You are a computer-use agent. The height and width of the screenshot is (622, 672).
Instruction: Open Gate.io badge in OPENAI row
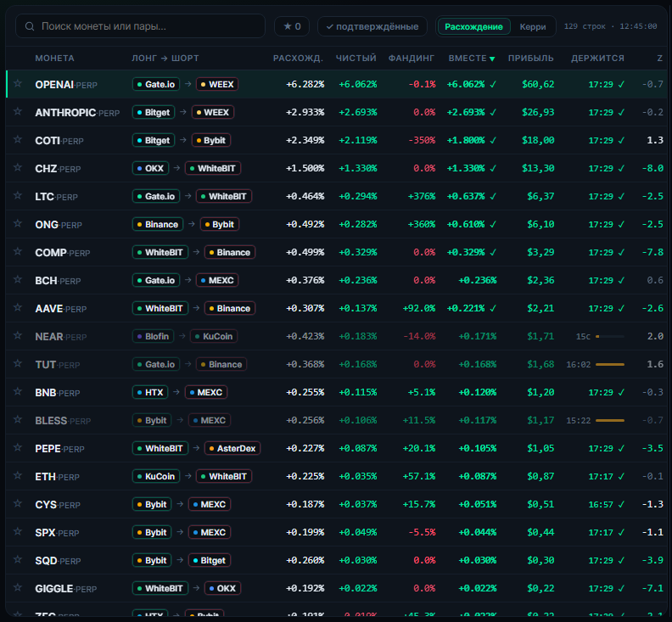[156, 85]
